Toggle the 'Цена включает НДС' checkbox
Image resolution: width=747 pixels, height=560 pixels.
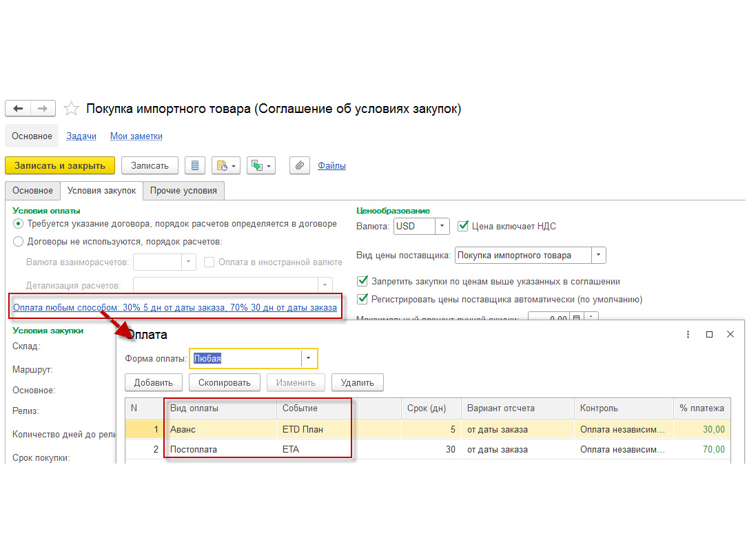click(x=462, y=226)
